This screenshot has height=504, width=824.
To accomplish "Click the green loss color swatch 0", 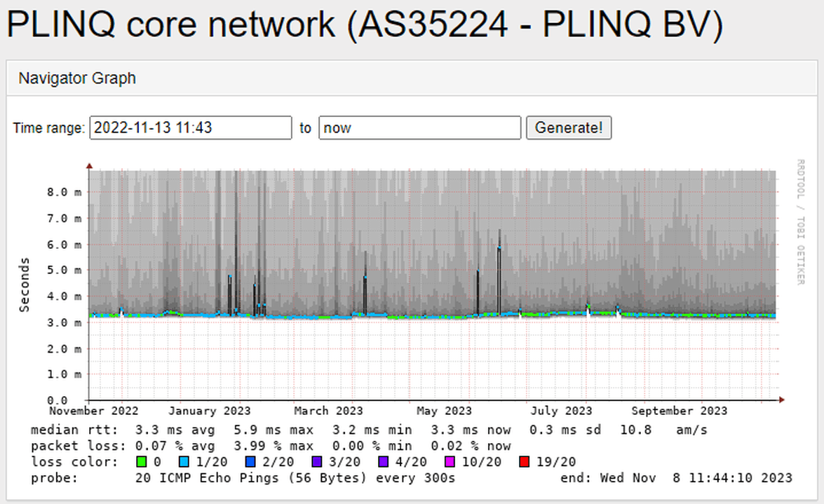I will (141, 462).
